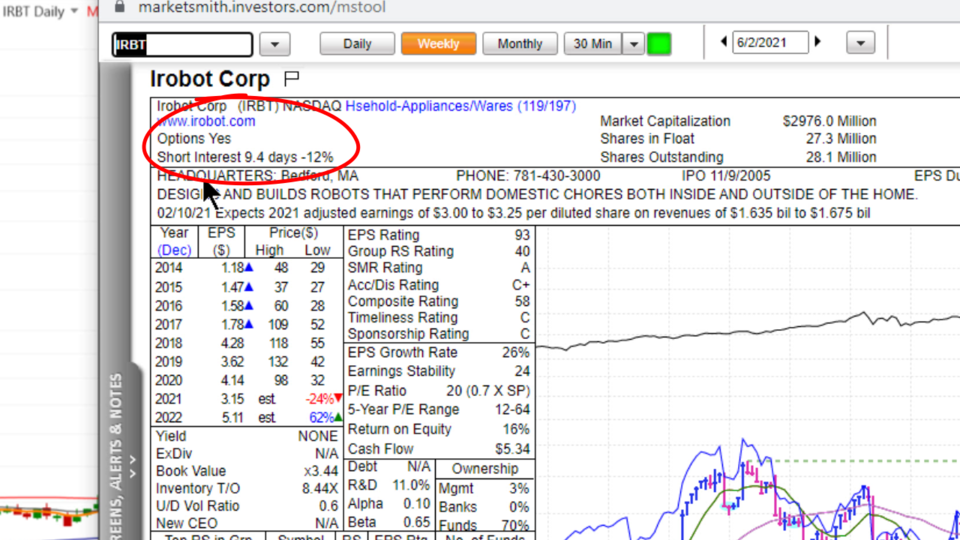Click the Funds 70% ownership row
This screenshot has height=540, width=960.
click(x=484, y=525)
